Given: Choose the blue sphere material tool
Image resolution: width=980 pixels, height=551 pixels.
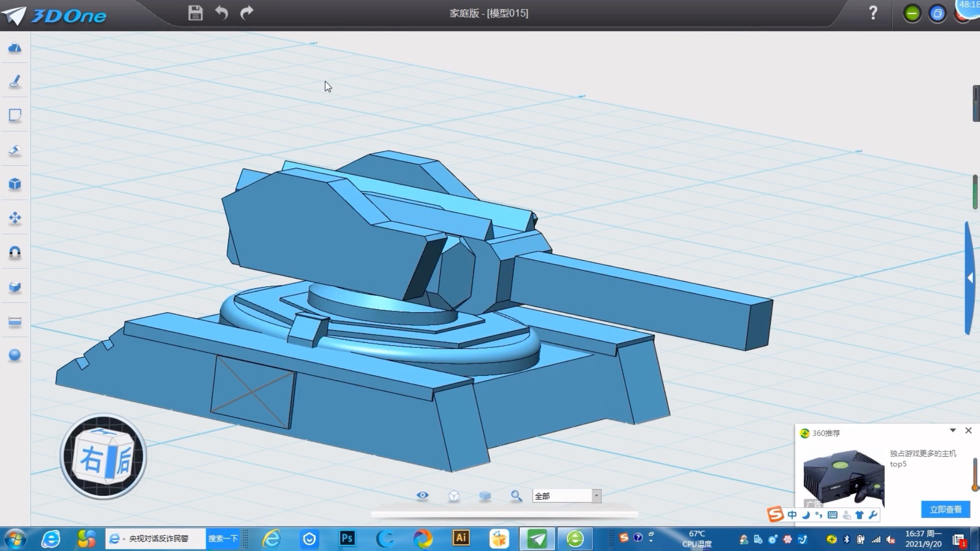Looking at the screenshot, I should [x=15, y=355].
